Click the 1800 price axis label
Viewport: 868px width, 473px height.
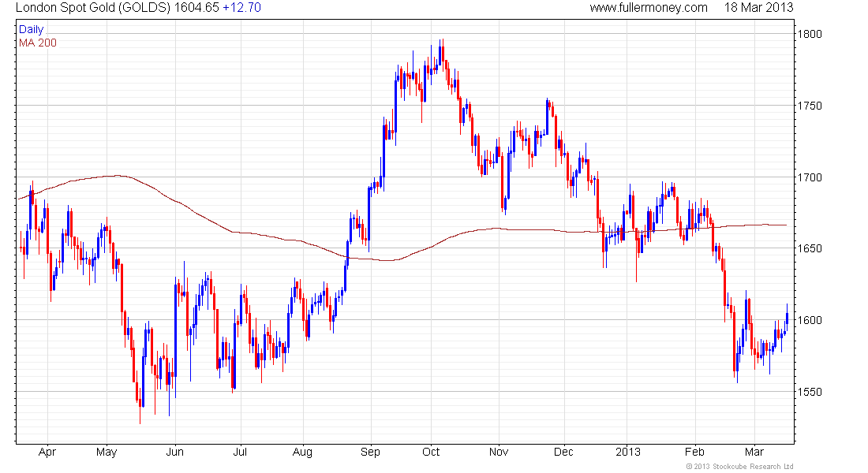pyautogui.click(x=810, y=35)
